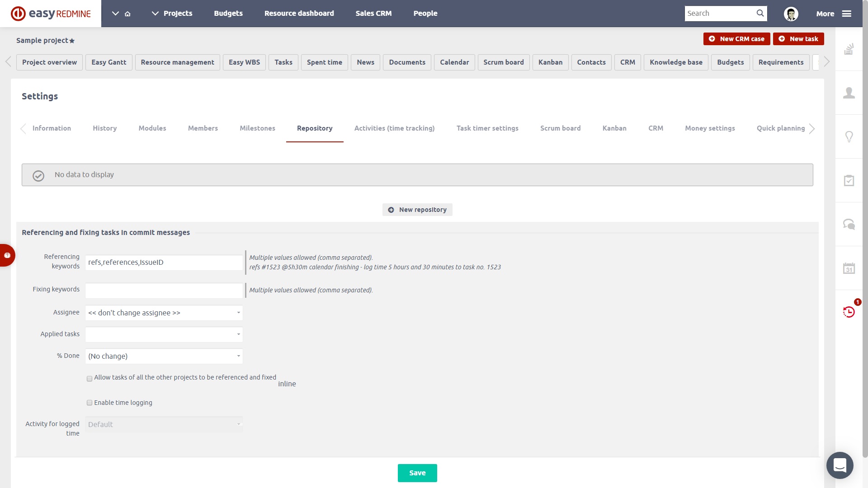Click inside the Referencing keywords input field

click(x=164, y=262)
